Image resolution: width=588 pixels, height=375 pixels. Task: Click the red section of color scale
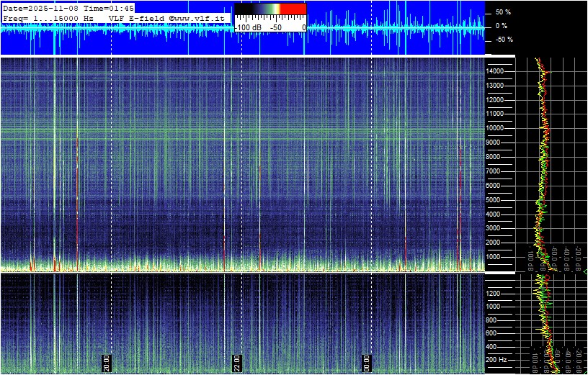pyautogui.click(x=293, y=9)
